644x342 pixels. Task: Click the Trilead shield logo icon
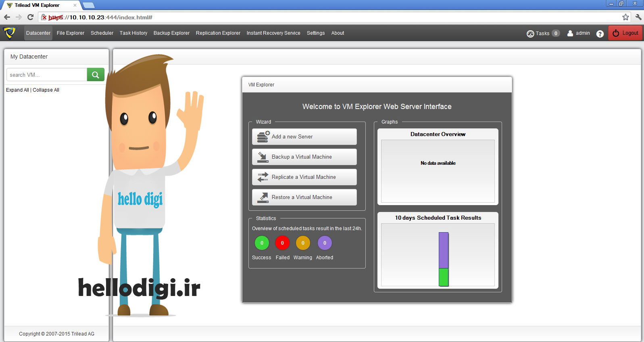9,33
